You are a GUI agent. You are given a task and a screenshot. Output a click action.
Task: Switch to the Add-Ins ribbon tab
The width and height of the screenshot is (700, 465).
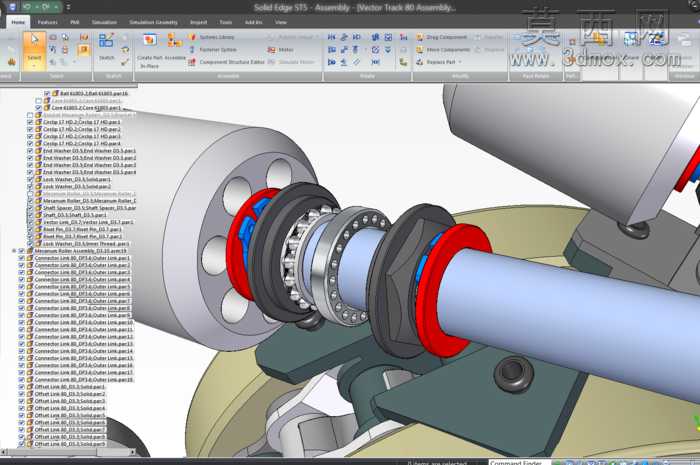coord(253,22)
